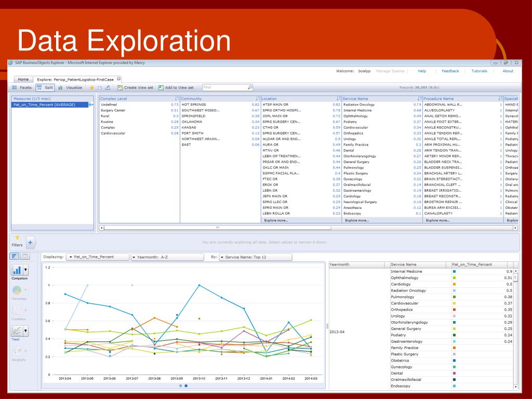Go to second chart page dot
Screen dimensions: 532x399
[x=186, y=386]
